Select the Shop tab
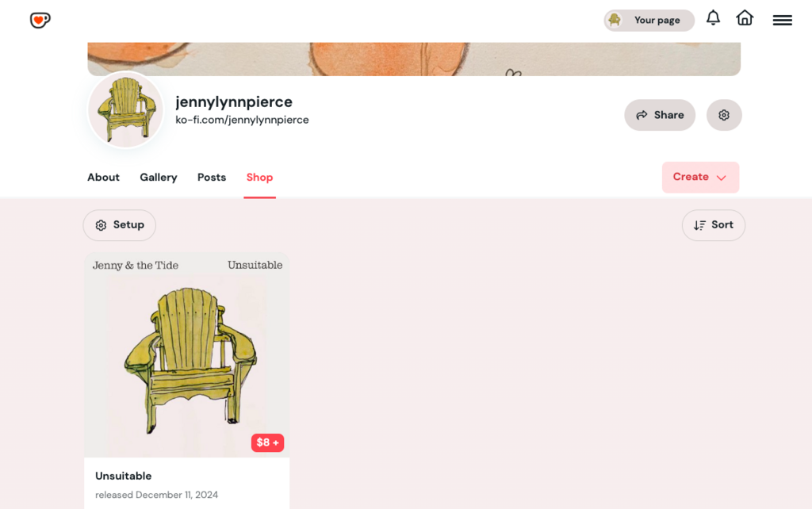Viewport: 812px width, 509px height. [x=259, y=177]
